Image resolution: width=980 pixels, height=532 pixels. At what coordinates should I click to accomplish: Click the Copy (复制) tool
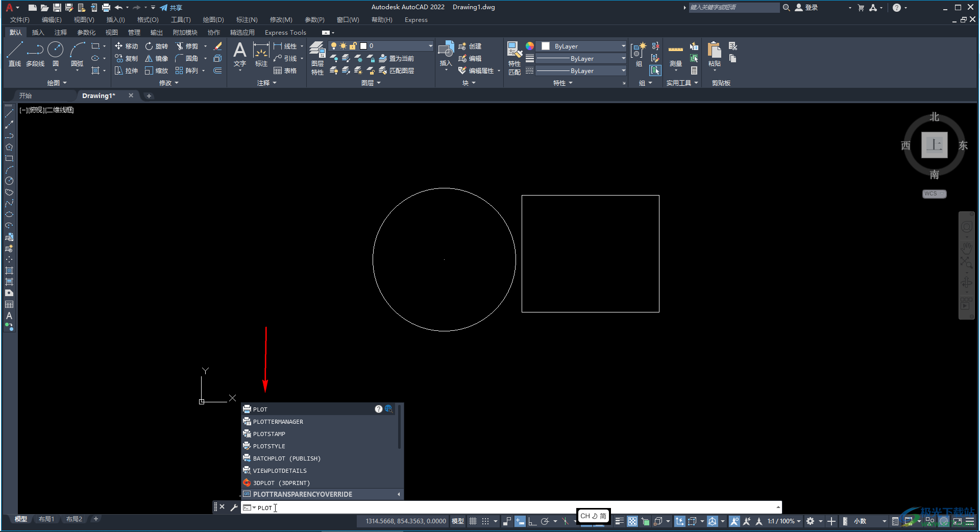click(x=126, y=58)
